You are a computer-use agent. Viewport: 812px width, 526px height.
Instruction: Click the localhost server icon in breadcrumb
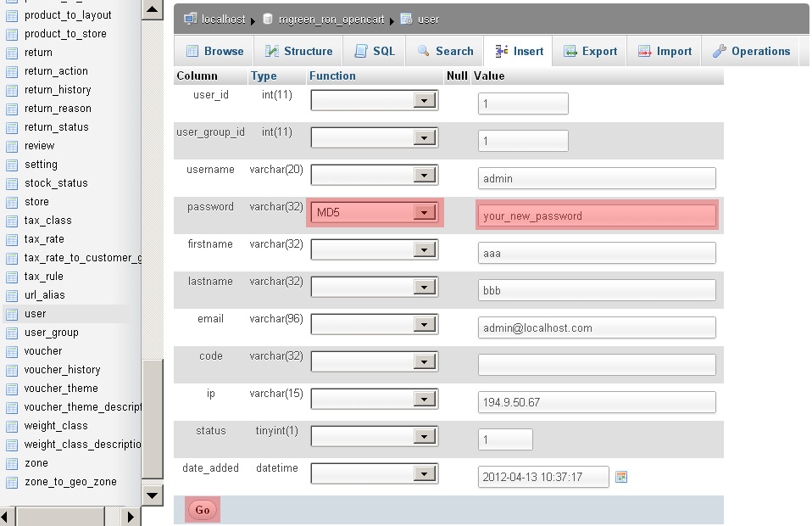(190, 18)
